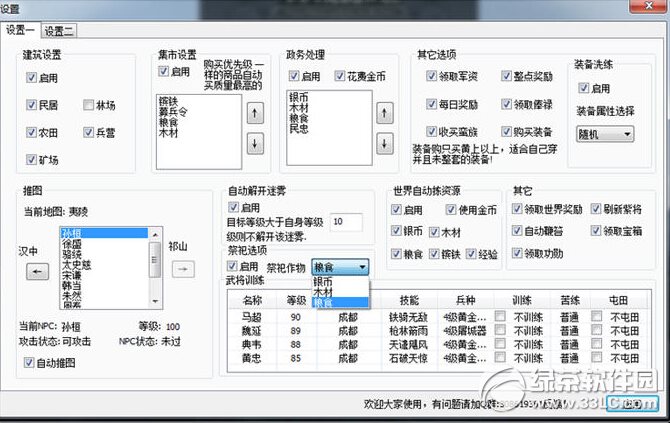Close the 设置 window
Viewport: 670px width, 423px height.
click(x=649, y=6)
